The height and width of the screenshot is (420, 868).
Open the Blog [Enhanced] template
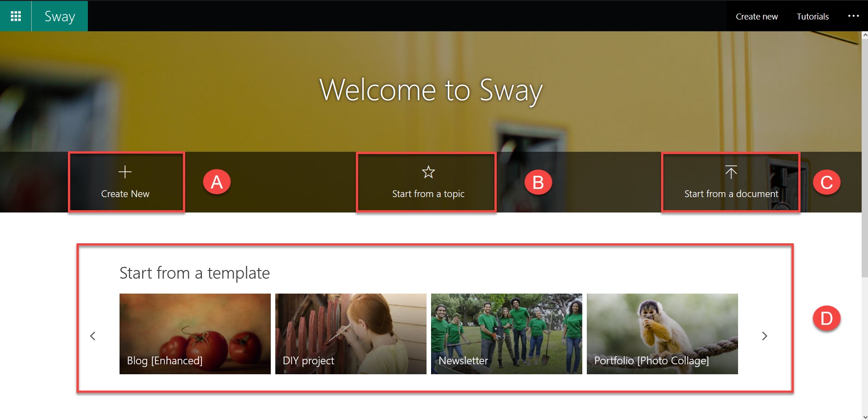[195, 334]
